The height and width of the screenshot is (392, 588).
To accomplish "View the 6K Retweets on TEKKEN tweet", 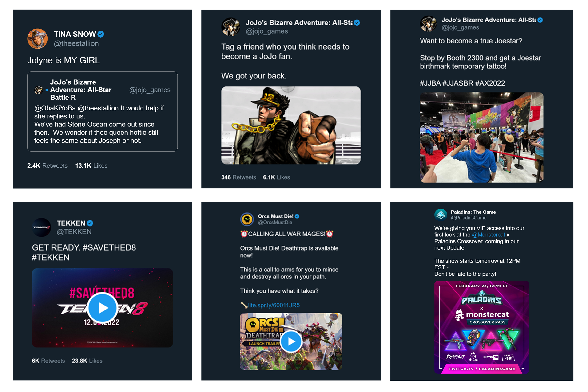I will [48, 361].
